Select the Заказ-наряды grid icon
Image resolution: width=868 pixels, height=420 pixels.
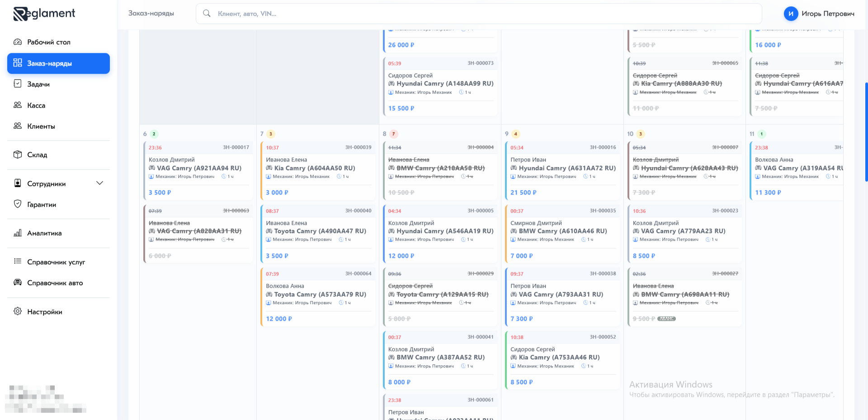click(x=18, y=63)
